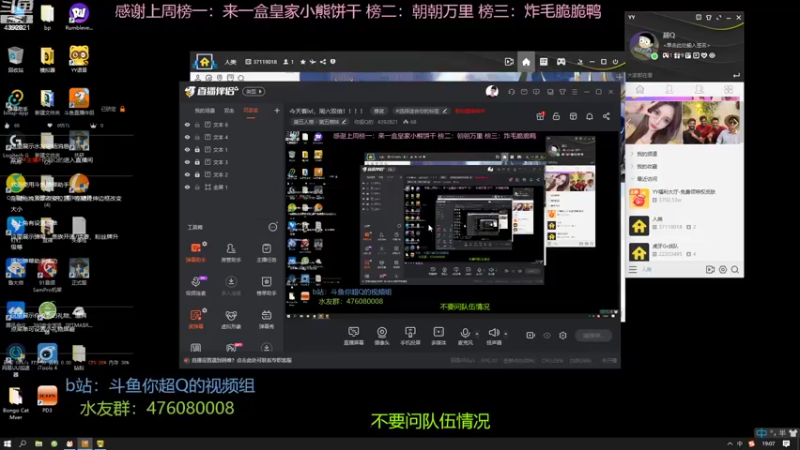Open the taskbar search magnifier
This screenshot has height=450, width=800.
[22, 444]
